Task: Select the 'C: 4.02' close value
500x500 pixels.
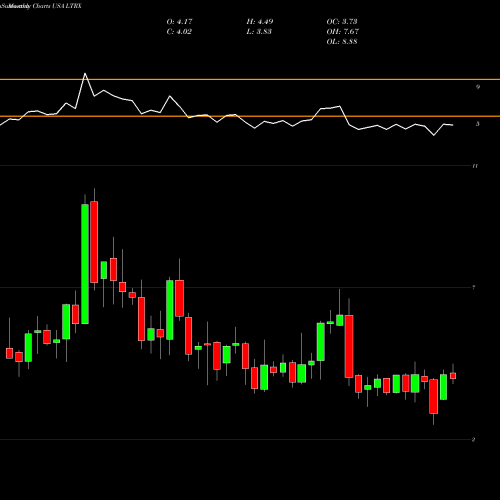Action: pyautogui.click(x=179, y=32)
